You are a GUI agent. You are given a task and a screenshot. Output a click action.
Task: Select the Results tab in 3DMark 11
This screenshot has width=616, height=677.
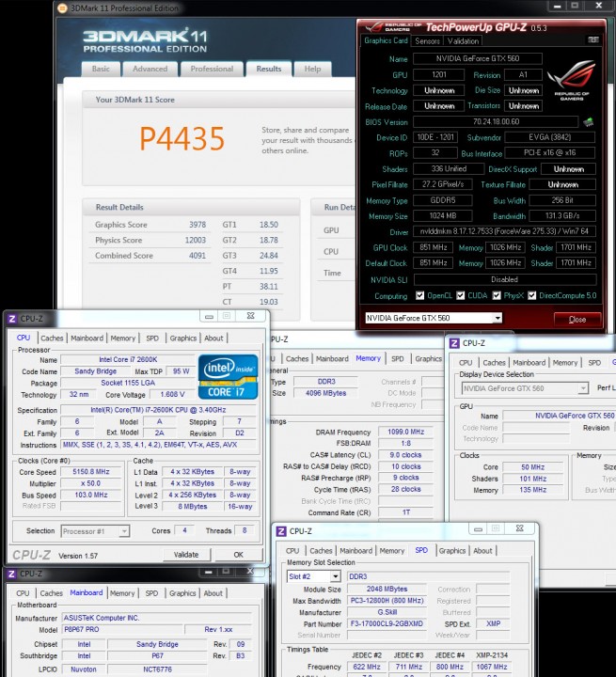tap(269, 69)
